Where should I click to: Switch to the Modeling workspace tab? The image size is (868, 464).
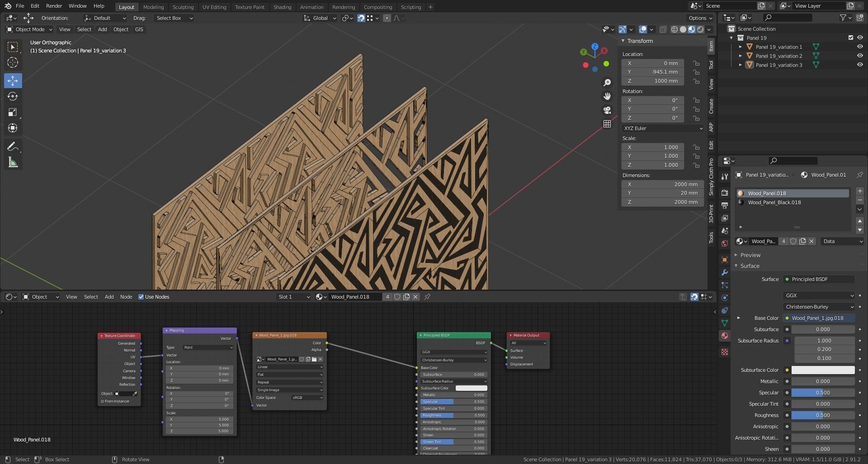tap(153, 7)
